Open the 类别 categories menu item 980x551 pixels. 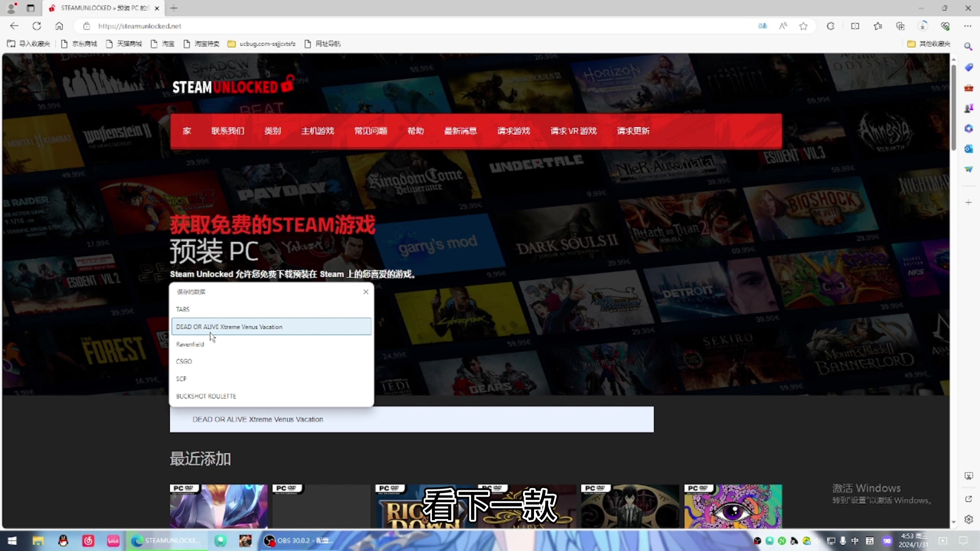(x=273, y=131)
